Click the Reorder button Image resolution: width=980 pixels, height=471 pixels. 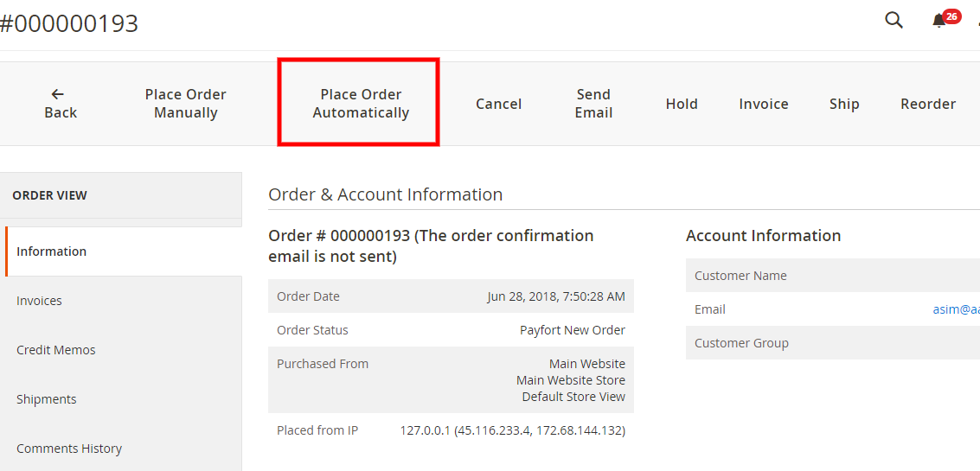click(x=928, y=104)
